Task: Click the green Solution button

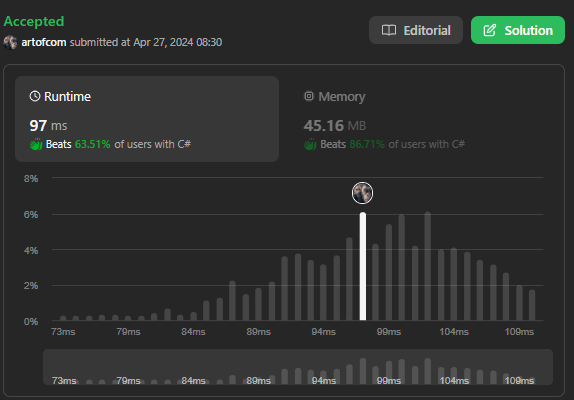Action: 518,30
